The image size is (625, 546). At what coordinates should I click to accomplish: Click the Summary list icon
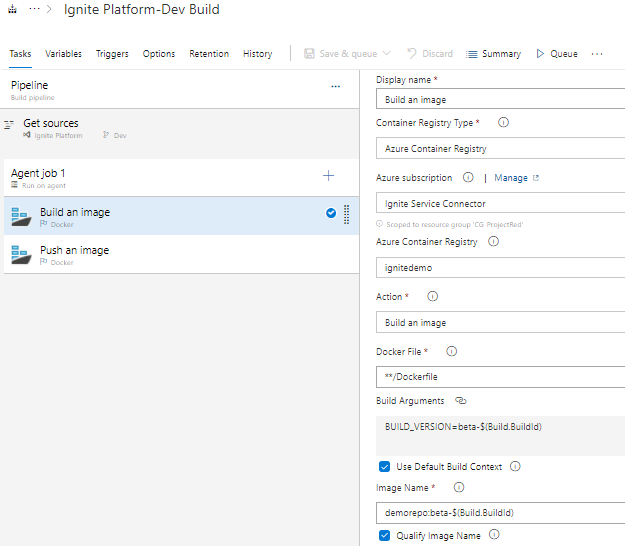tap(472, 54)
